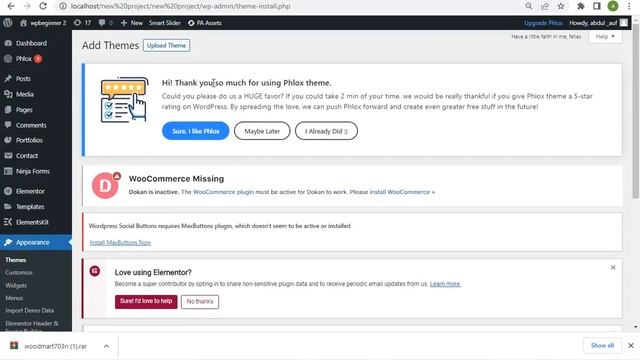Open Portfolios in the sidebar

click(x=29, y=140)
